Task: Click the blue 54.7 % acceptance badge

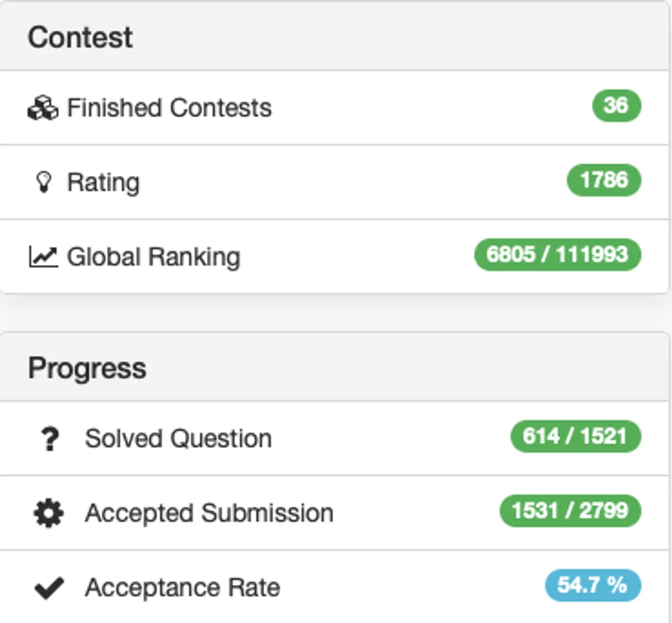Action: 594,585
